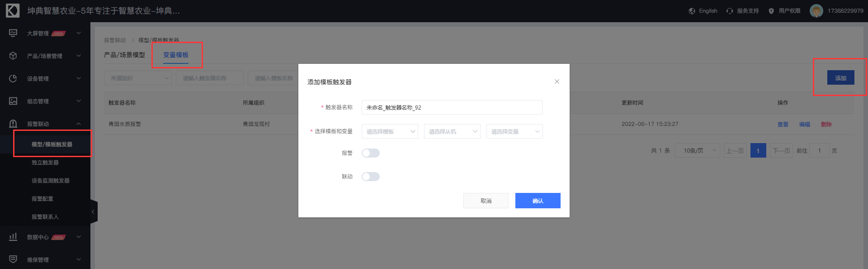Viewport: 868px width, 269px height.
Task: Click the 用户权限 link
Action: [x=789, y=11]
